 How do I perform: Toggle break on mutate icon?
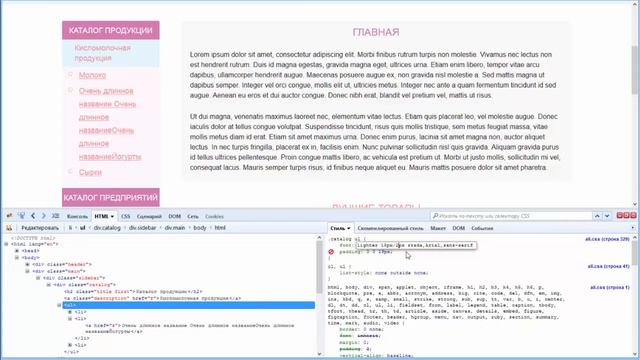pos(9,228)
